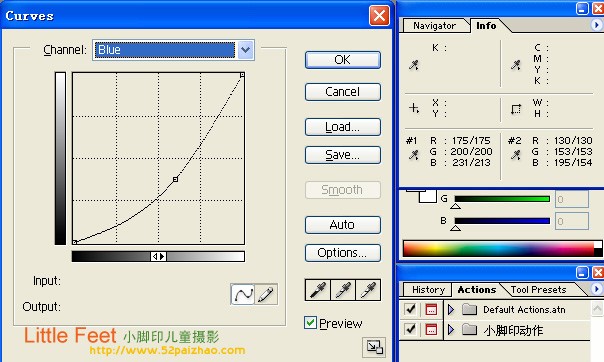The image size is (604, 362).
Task: Select the pencil freehand curve tool
Action: click(266, 294)
